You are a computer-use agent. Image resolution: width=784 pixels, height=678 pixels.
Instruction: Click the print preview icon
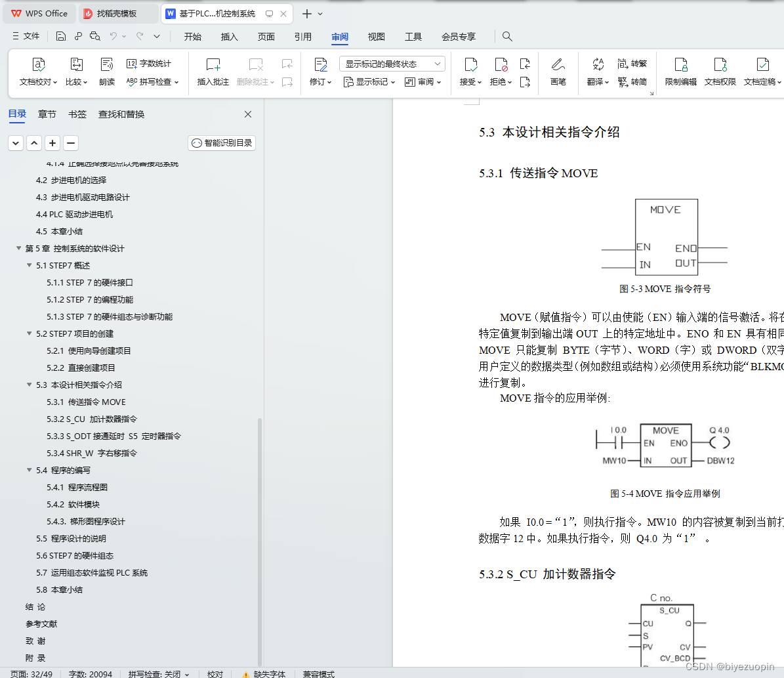pyautogui.click(x=95, y=36)
